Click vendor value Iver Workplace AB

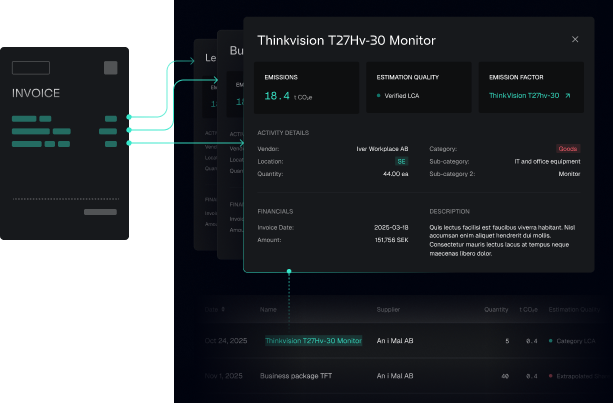[382, 149]
